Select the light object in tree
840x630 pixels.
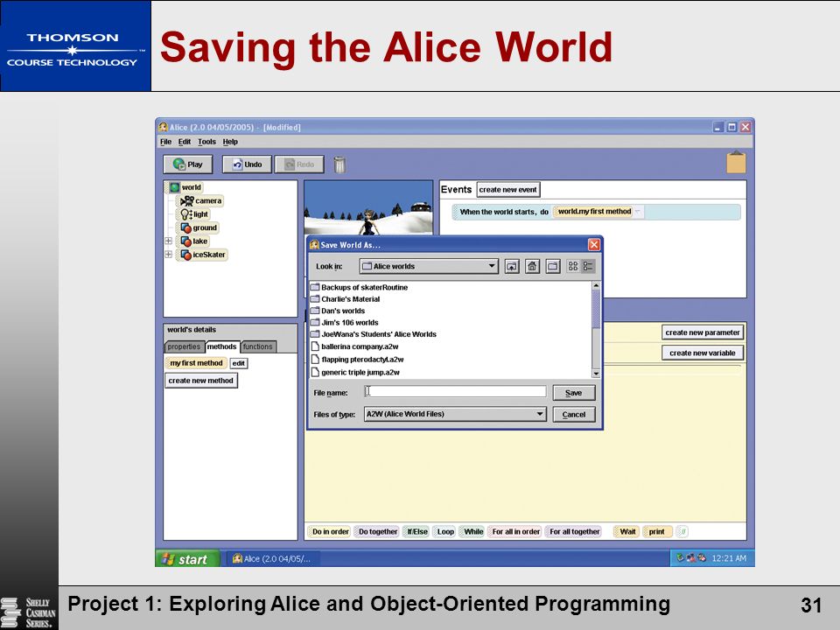click(x=195, y=214)
